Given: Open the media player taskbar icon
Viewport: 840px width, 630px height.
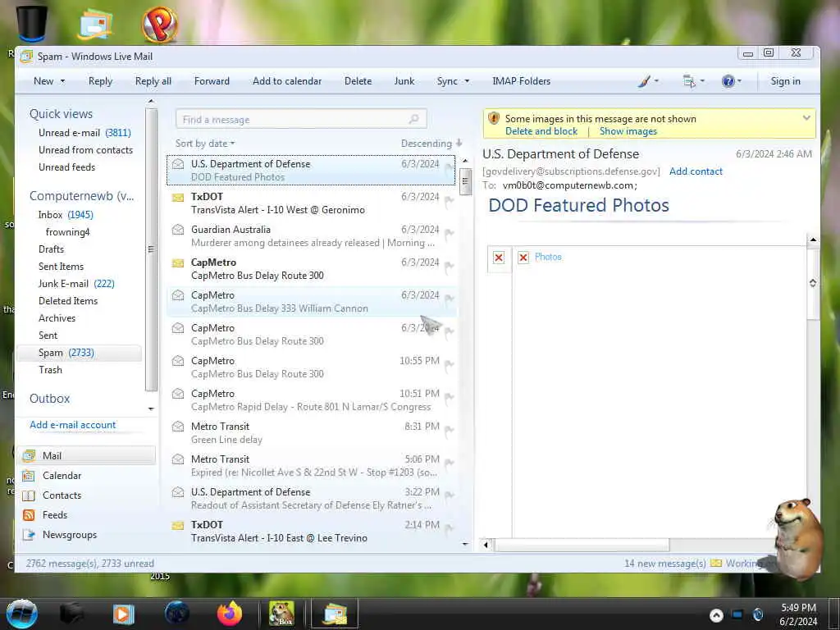Looking at the screenshot, I should (x=124, y=614).
